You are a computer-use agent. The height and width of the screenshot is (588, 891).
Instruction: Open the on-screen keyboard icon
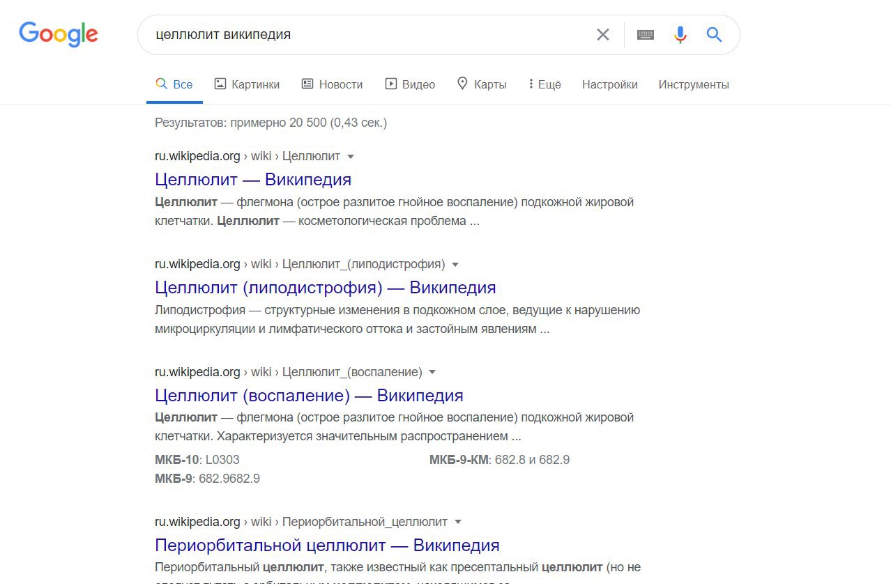645,35
